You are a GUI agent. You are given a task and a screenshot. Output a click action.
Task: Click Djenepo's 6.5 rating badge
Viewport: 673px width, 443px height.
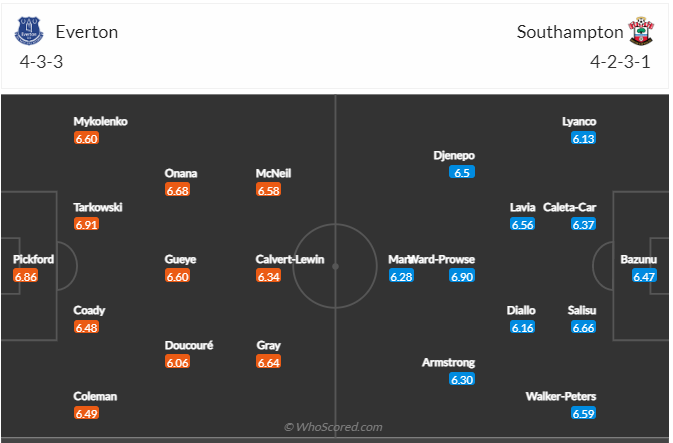462,172
